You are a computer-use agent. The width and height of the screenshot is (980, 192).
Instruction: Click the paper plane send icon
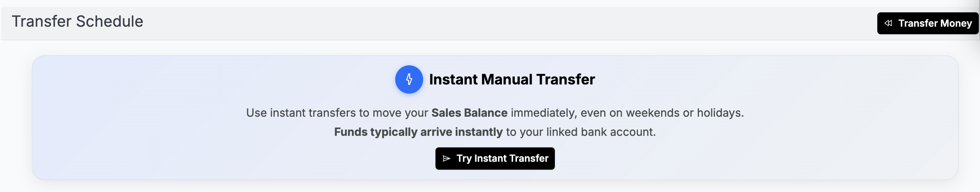click(x=447, y=159)
